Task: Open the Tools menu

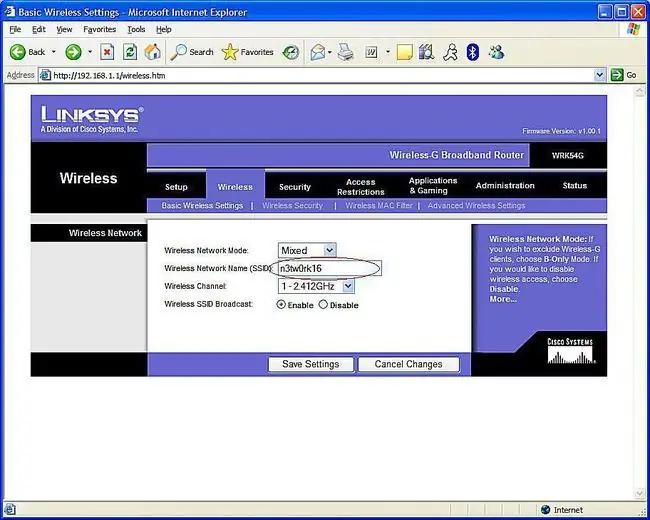Action: [136, 29]
